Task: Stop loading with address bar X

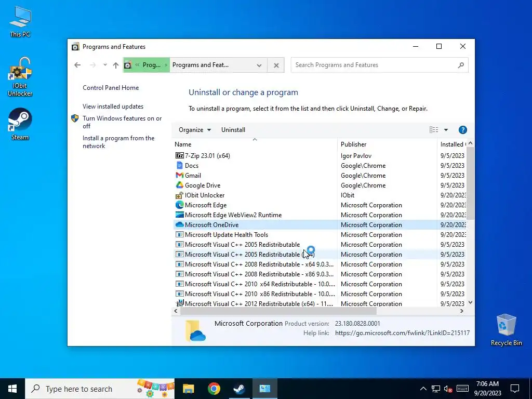Action: [276, 65]
